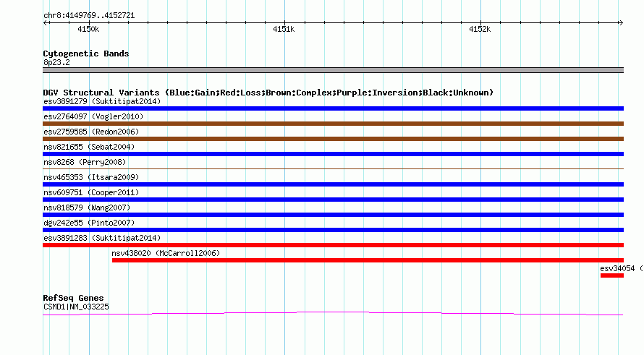The image size is (644, 355).
Task: Open esv3891279 (Suktitipat2014) variant label
Action: [x=102, y=101]
